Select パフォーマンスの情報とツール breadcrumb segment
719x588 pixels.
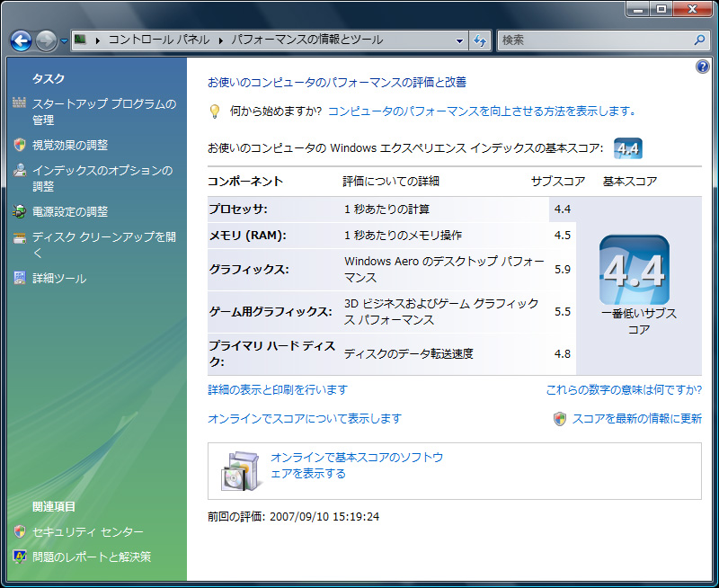click(x=306, y=40)
